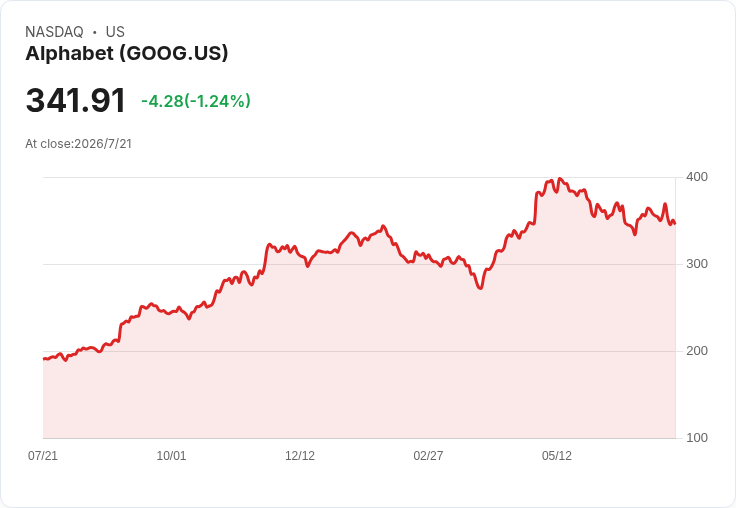The width and height of the screenshot is (736, 508).
Task: Click the 341.91 current price
Action: tap(76, 100)
